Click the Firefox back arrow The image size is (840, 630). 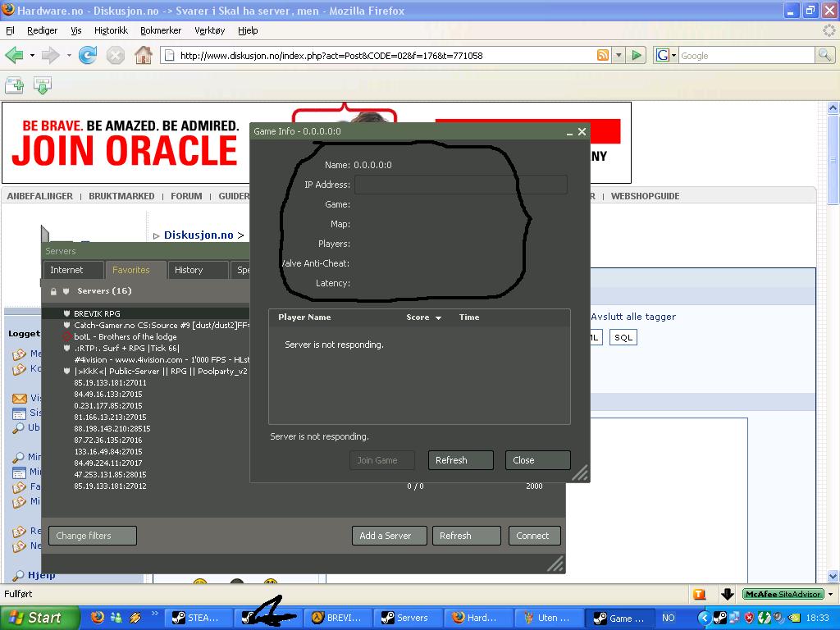(14, 55)
